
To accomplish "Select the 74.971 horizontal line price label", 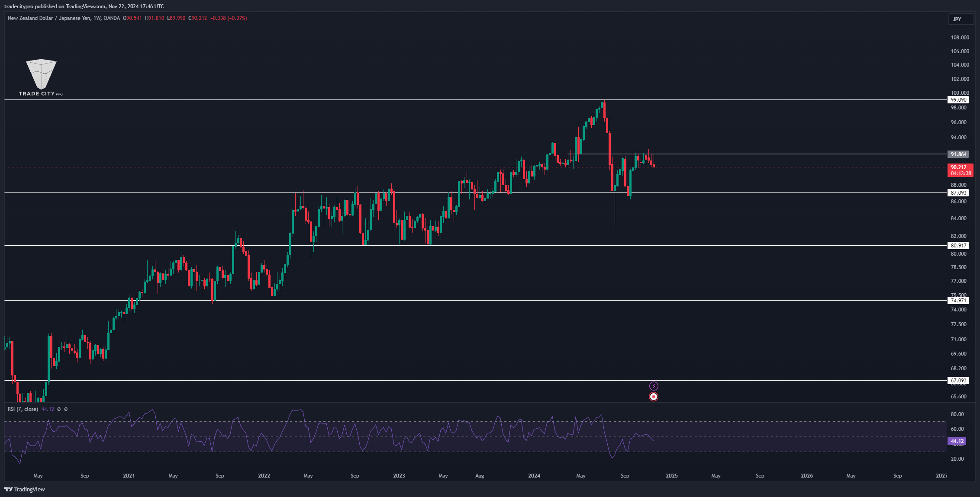I will (958, 300).
